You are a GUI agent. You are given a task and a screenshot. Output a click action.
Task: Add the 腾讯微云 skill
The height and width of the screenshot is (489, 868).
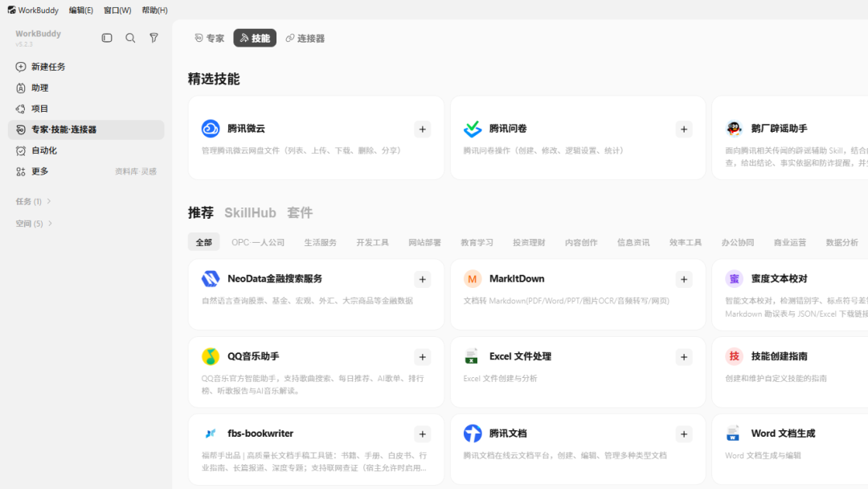[423, 129]
